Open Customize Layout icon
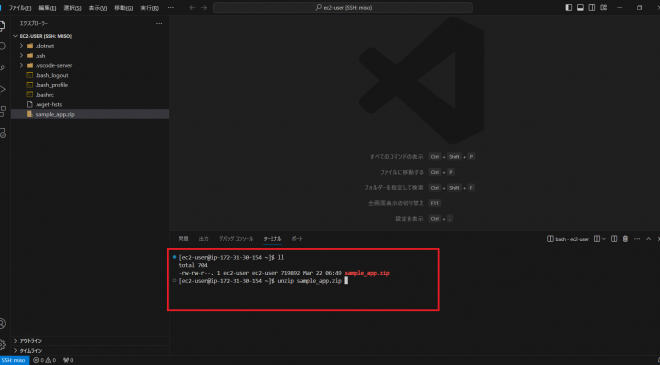The width and height of the screenshot is (660, 365). click(x=604, y=8)
